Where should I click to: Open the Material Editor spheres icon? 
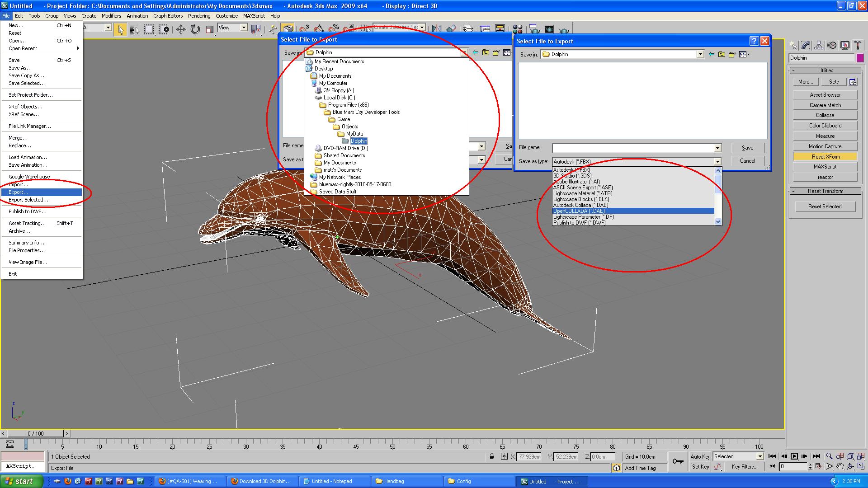point(518,29)
